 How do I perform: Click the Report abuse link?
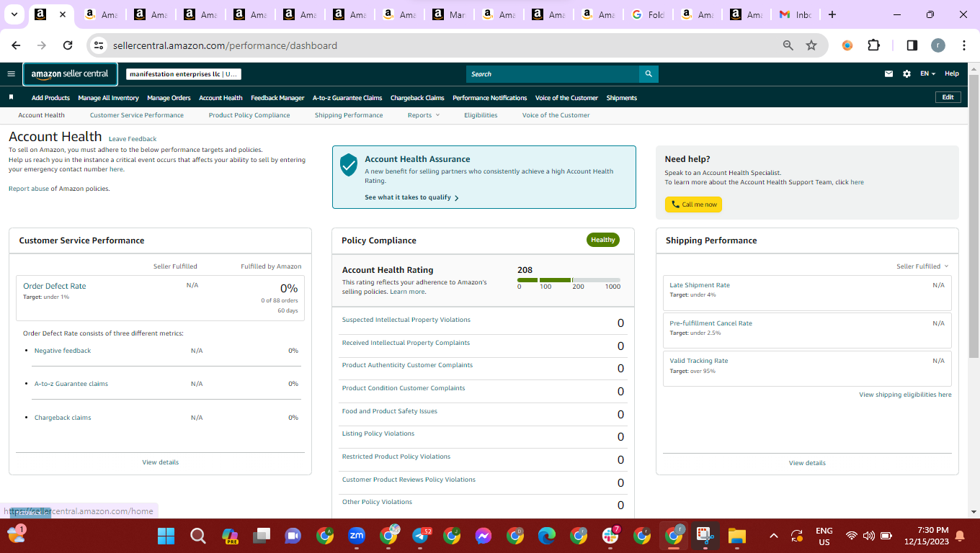[x=28, y=189]
